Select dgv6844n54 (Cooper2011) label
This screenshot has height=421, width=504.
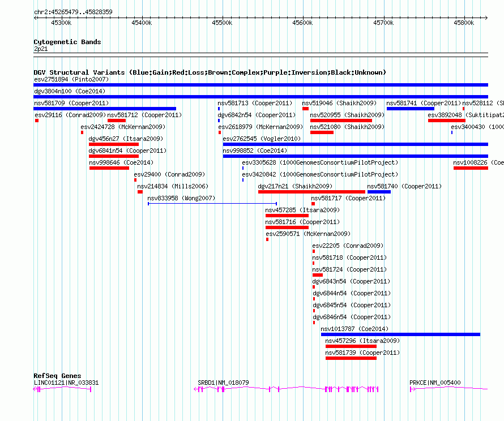(352, 293)
